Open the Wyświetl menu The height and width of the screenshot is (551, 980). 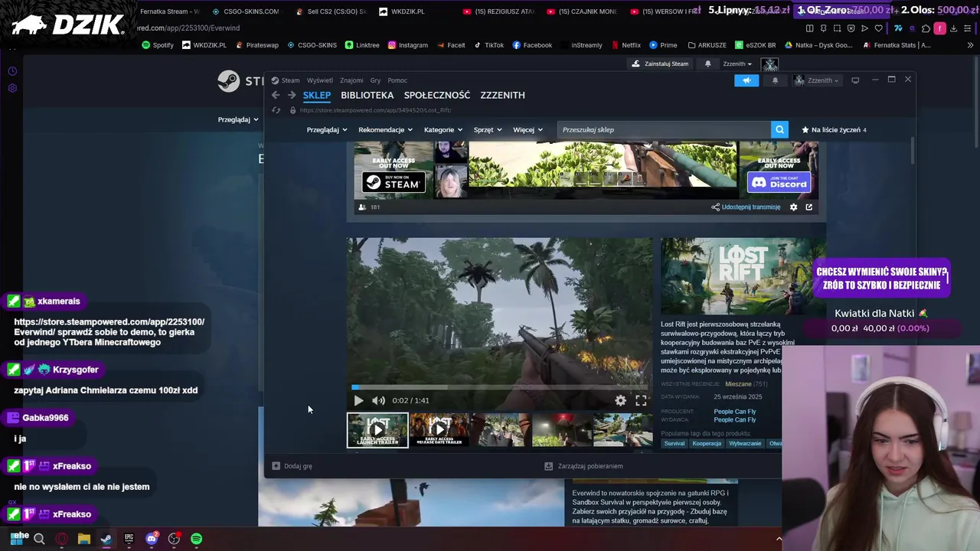(x=319, y=80)
